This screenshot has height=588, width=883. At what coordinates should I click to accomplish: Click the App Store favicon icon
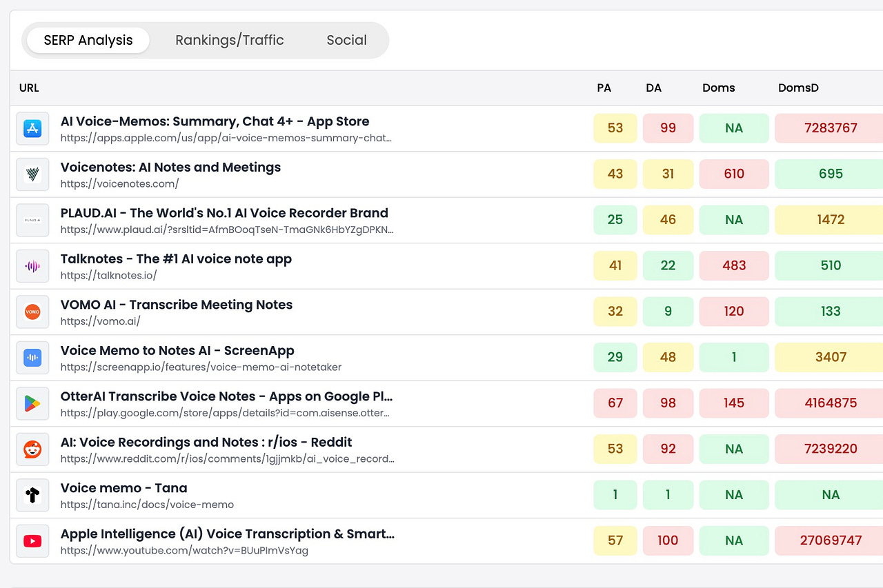(32, 128)
